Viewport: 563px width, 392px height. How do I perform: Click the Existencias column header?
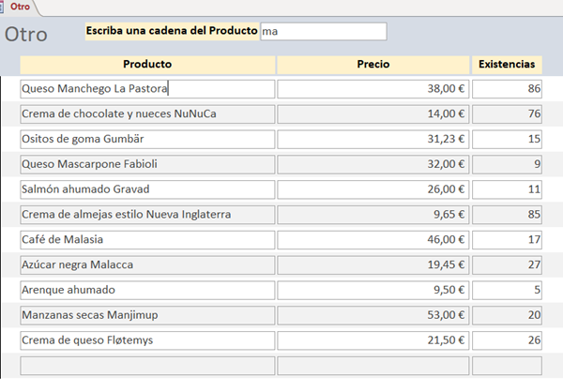[507, 65]
